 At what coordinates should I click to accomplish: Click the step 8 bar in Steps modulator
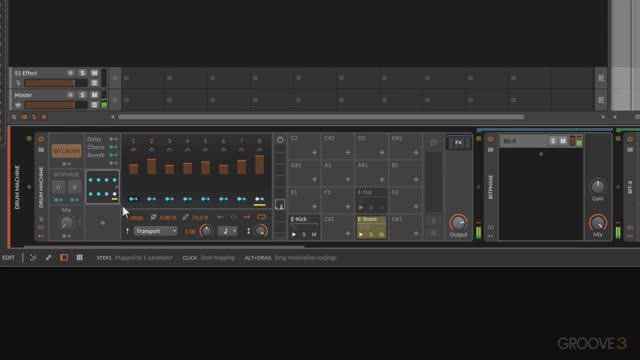pos(260,165)
